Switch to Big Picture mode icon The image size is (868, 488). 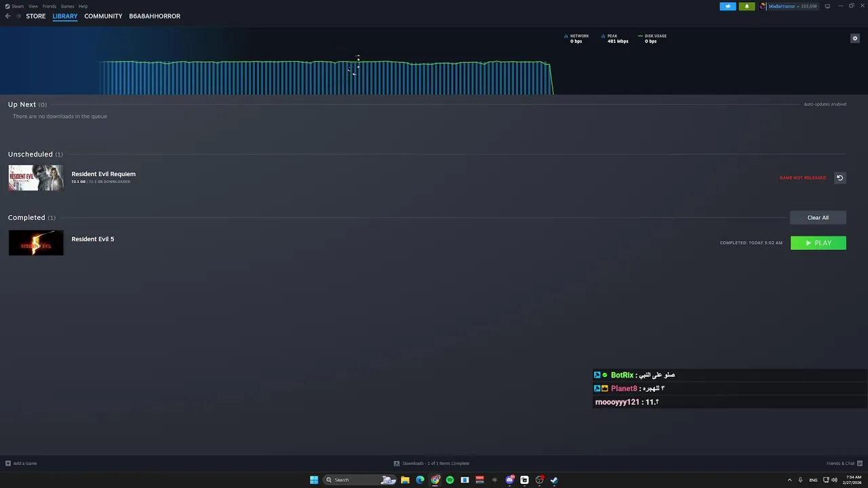tap(827, 6)
